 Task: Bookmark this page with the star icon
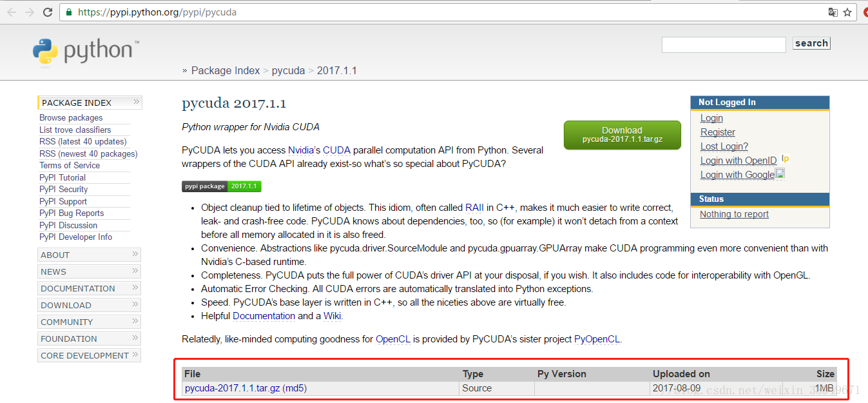coord(847,12)
